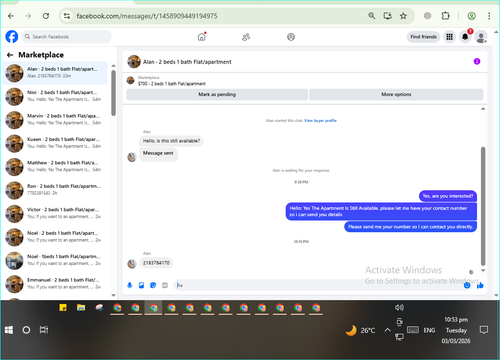The height and width of the screenshot is (360, 500).
Task: Open the Chrome profile icon
Action: point(471,16)
